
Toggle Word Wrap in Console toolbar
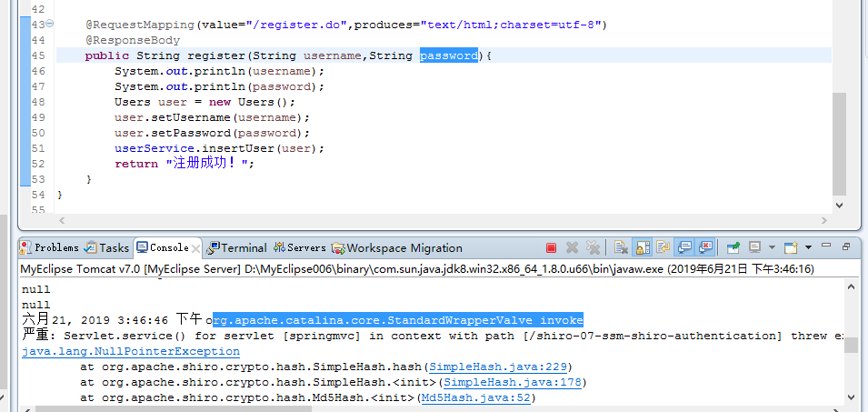[663, 247]
